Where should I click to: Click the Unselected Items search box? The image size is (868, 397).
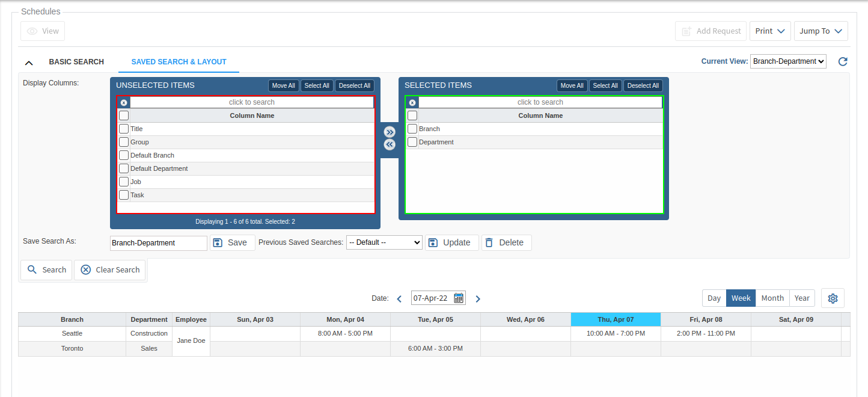pyautogui.click(x=252, y=102)
